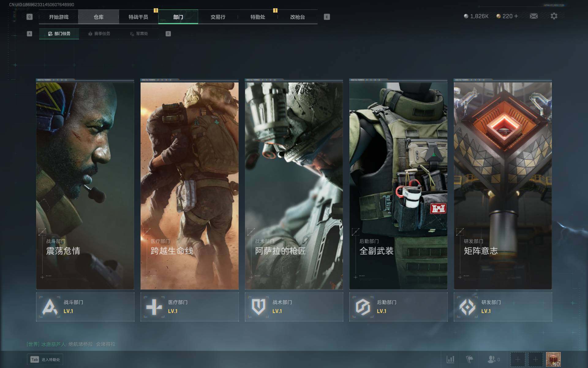Open the bar chart stats icon
This screenshot has width=588, height=368.
pos(450,359)
